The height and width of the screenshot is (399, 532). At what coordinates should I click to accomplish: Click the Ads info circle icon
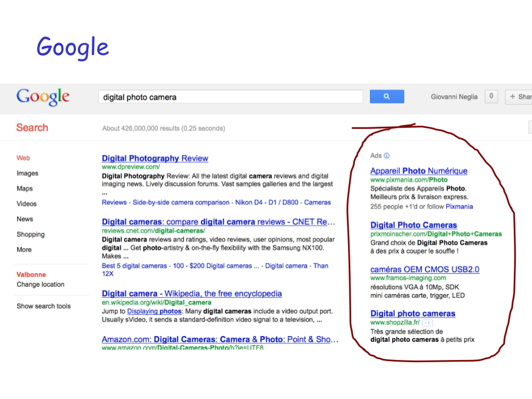click(x=387, y=156)
